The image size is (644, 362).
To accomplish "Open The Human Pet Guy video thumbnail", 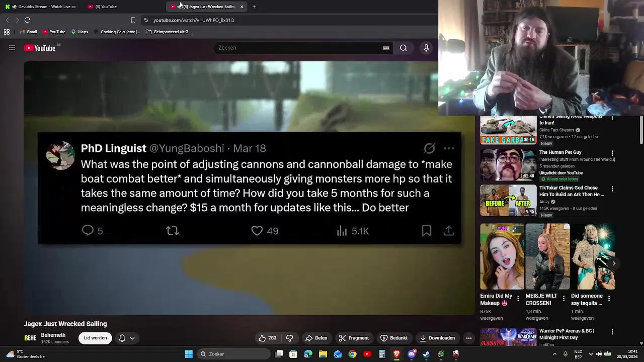I will (508, 165).
